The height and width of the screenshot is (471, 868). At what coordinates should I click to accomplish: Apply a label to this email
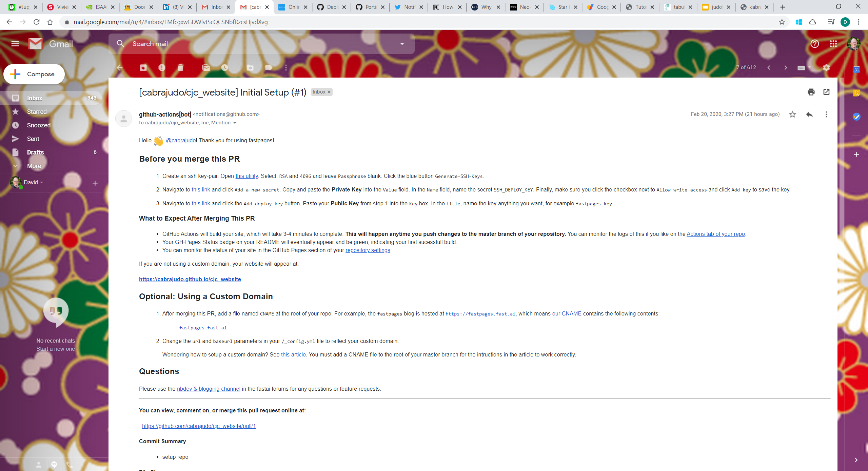tap(269, 67)
